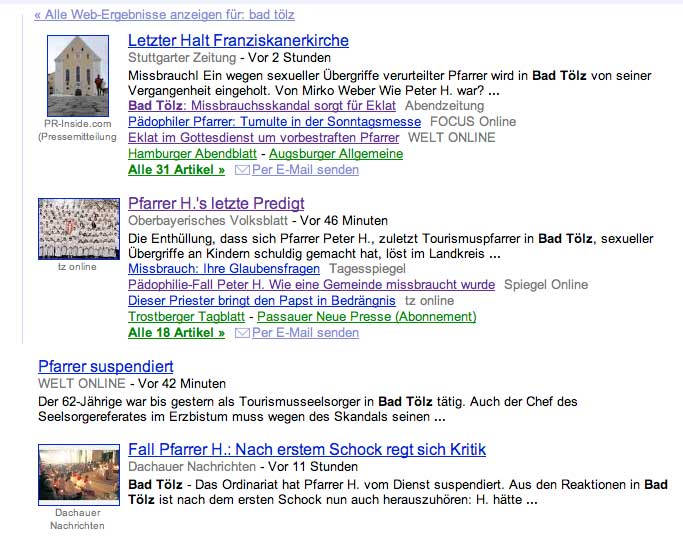
Task: Open "Fall Pfarrer H.: Nach erstem Schock" headline
Action: [307, 450]
